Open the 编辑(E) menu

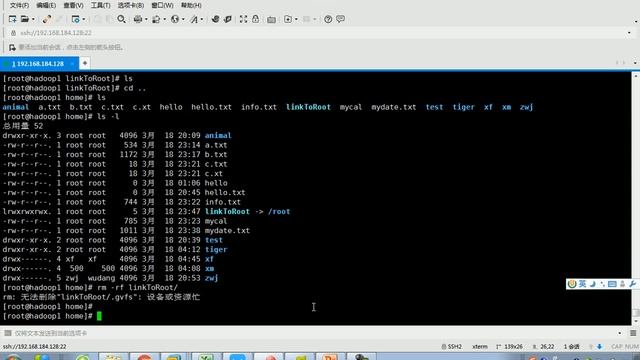(x=46, y=5)
